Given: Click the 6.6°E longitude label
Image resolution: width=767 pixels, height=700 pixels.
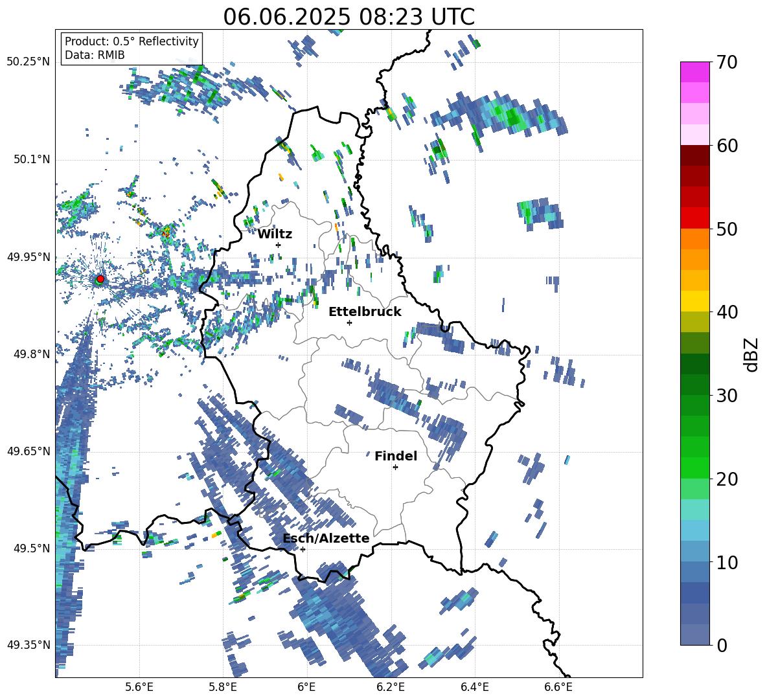Looking at the screenshot, I should pyautogui.click(x=558, y=687).
